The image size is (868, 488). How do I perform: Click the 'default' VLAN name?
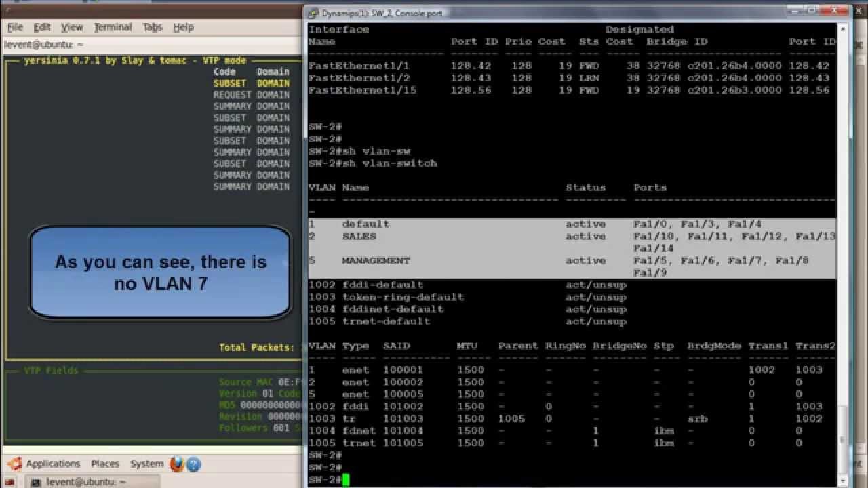point(366,224)
